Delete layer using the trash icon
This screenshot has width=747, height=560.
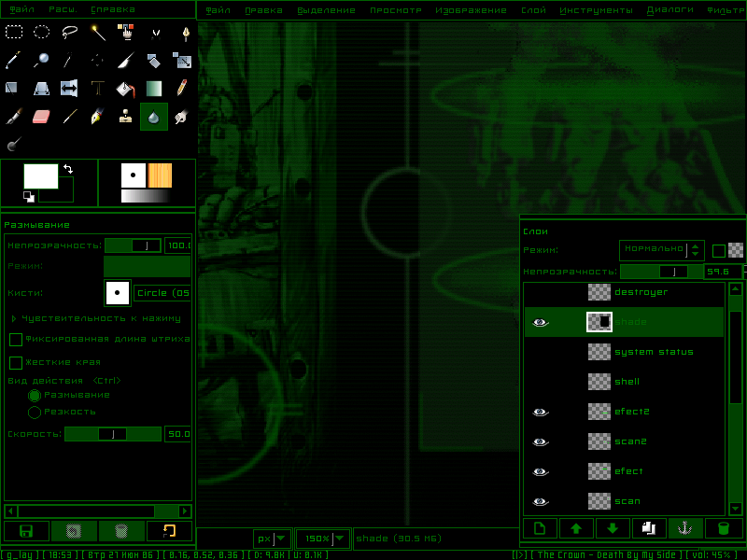pos(723,528)
